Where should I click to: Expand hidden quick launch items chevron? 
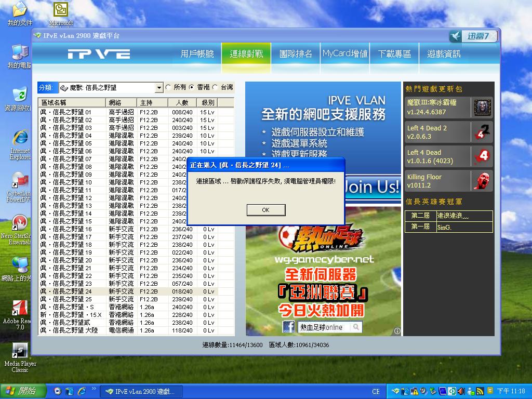(94, 389)
